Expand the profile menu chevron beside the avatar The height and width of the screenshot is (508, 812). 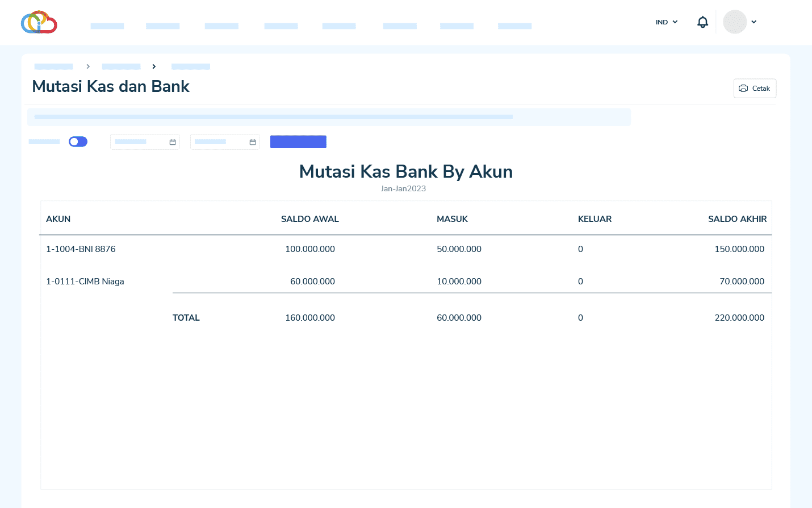[754, 22]
